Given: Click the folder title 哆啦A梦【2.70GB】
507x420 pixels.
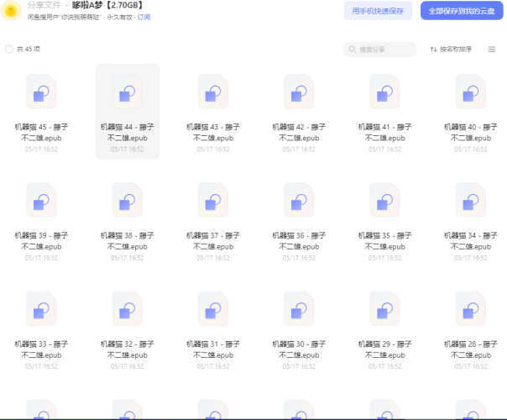Looking at the screenshot, I should 107,5.
